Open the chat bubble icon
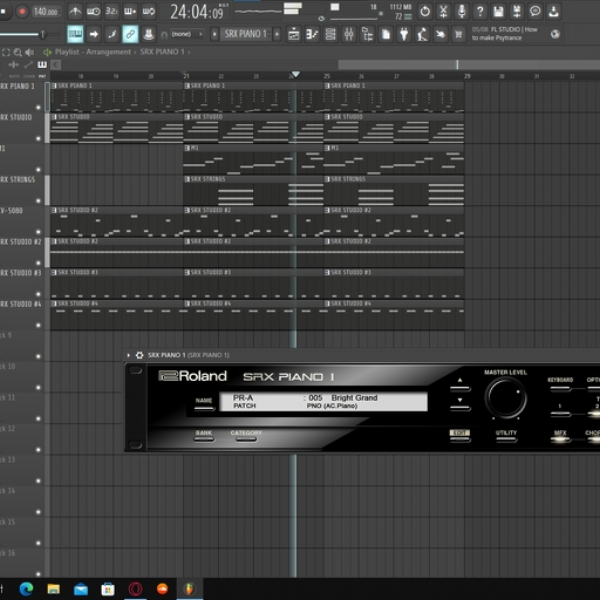 (535, 11)
